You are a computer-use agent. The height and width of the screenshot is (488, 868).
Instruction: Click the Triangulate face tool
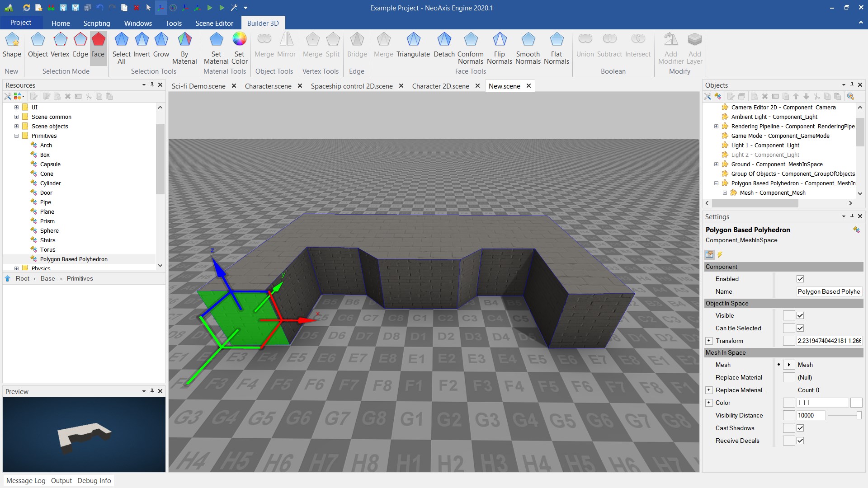point(413,40)
